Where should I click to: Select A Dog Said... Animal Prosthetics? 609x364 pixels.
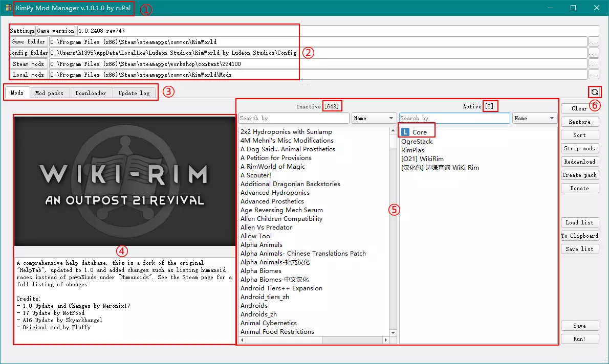click(288, 149)
